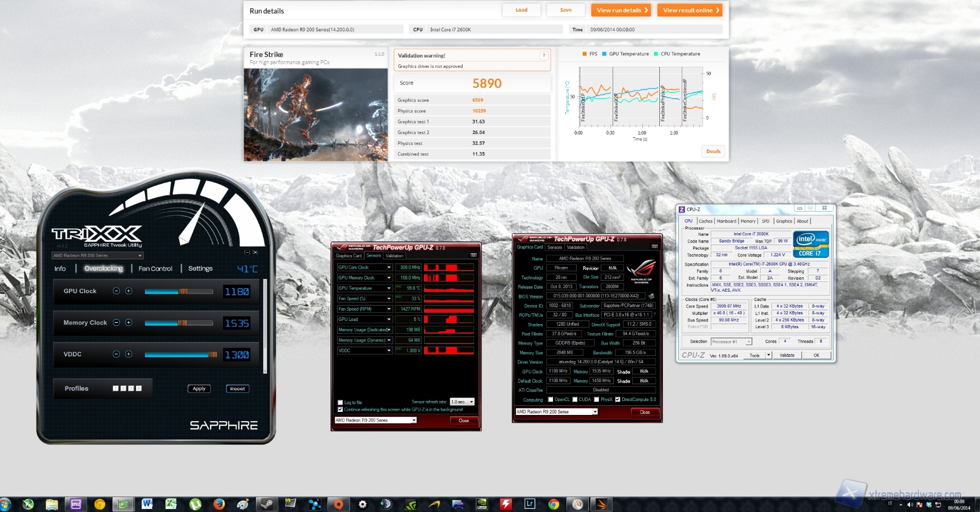This screenshot has width=980, height=512.
Task: Launch Firefox from the taskbar
Action: [219, 504]
